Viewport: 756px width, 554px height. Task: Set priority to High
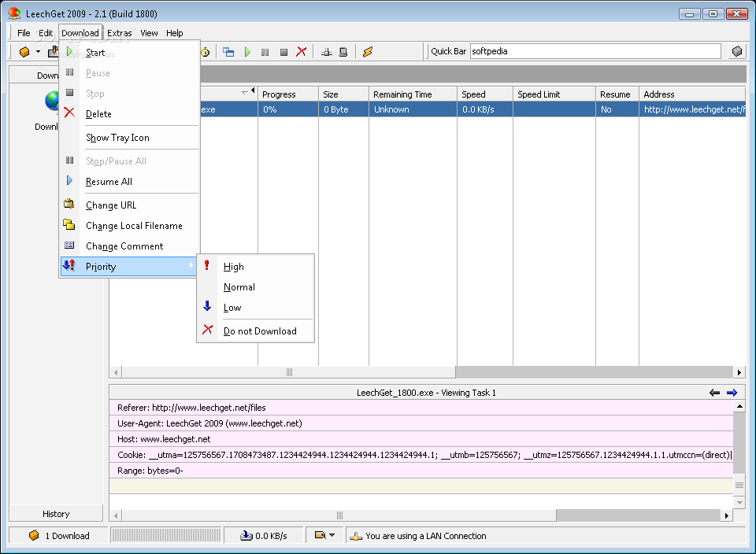pyautogui.click(x=255, y=267)
